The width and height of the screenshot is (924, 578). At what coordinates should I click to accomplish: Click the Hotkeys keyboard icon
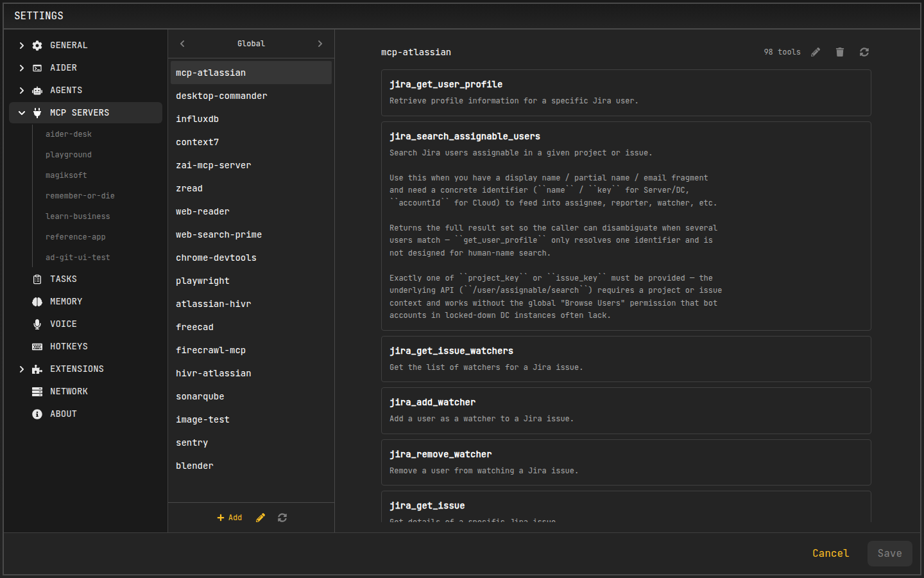point(37,347)
